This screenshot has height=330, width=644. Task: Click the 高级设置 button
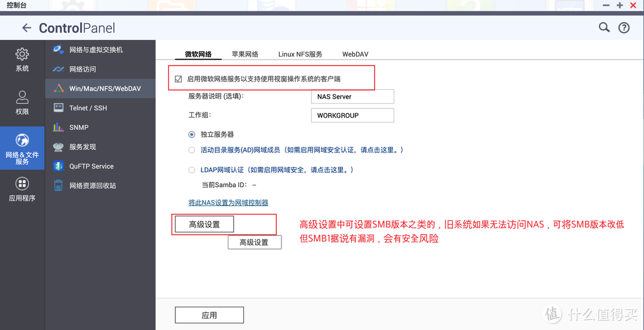pos(205,224)
